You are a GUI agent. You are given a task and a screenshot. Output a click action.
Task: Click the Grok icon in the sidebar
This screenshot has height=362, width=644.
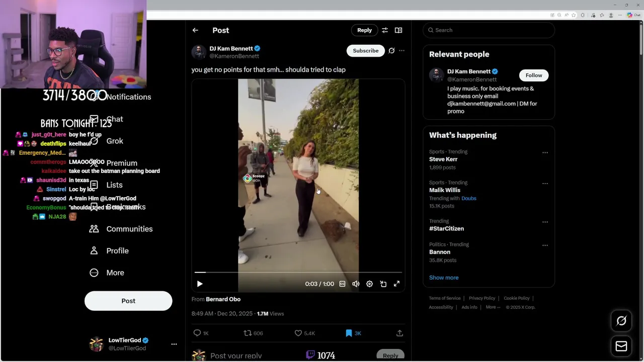(94, 141)
